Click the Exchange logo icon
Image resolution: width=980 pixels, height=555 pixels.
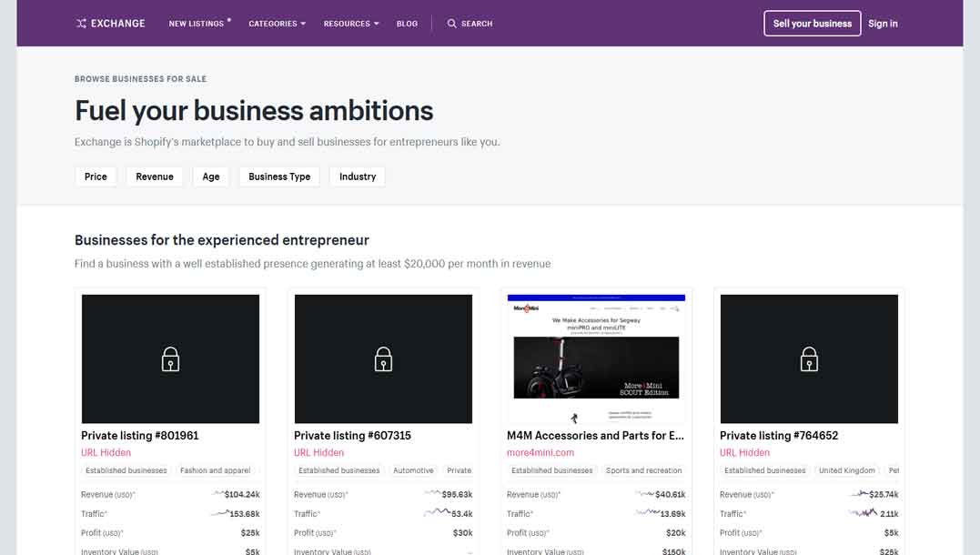(81, 23)
